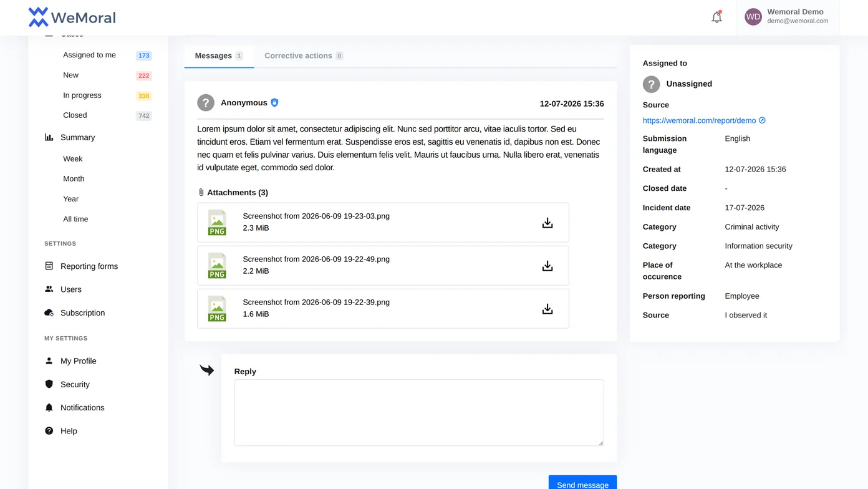Switch to the Corrective actions tab

tap(304, 56)
